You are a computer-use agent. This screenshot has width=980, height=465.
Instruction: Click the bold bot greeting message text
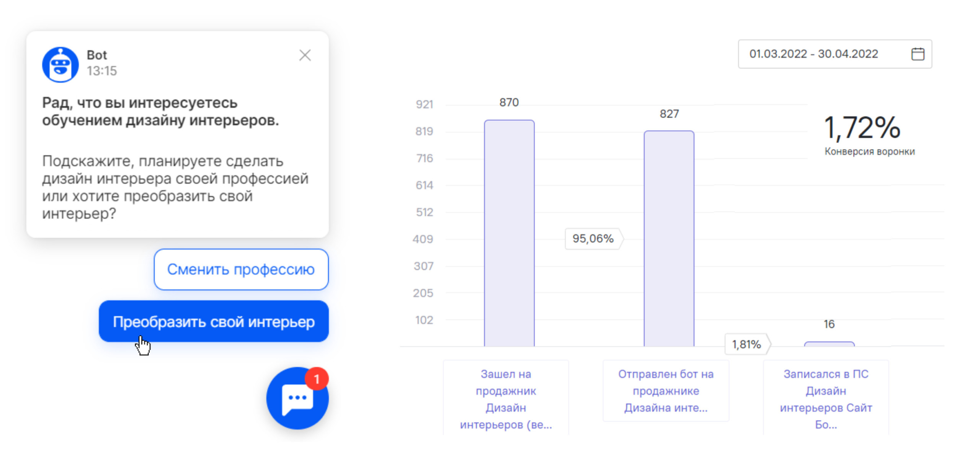coord(160,111)
